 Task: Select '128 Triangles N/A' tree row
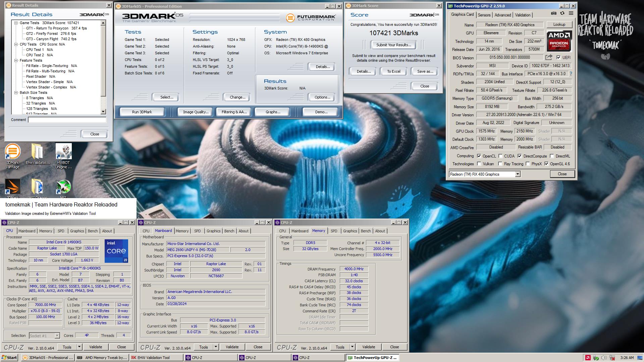[42, 109]
